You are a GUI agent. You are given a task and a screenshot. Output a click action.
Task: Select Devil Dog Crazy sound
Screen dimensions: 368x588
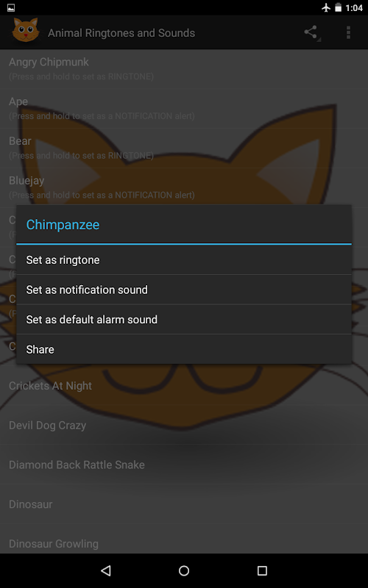(184, 425)
